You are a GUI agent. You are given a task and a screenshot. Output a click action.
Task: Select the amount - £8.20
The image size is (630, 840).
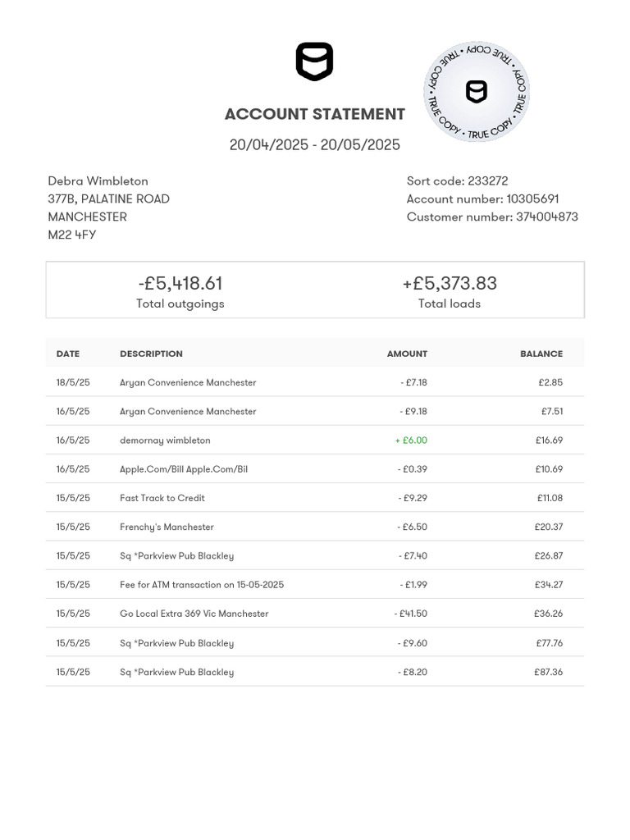[412, 673]
